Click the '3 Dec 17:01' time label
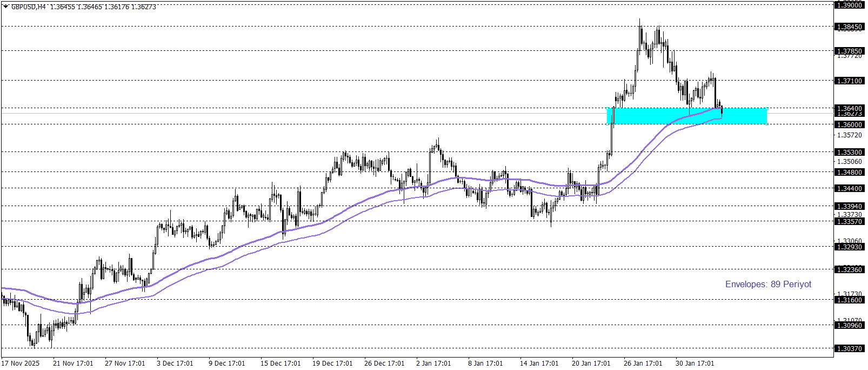Viewport: 868px width, 370px height. (175, 363)
